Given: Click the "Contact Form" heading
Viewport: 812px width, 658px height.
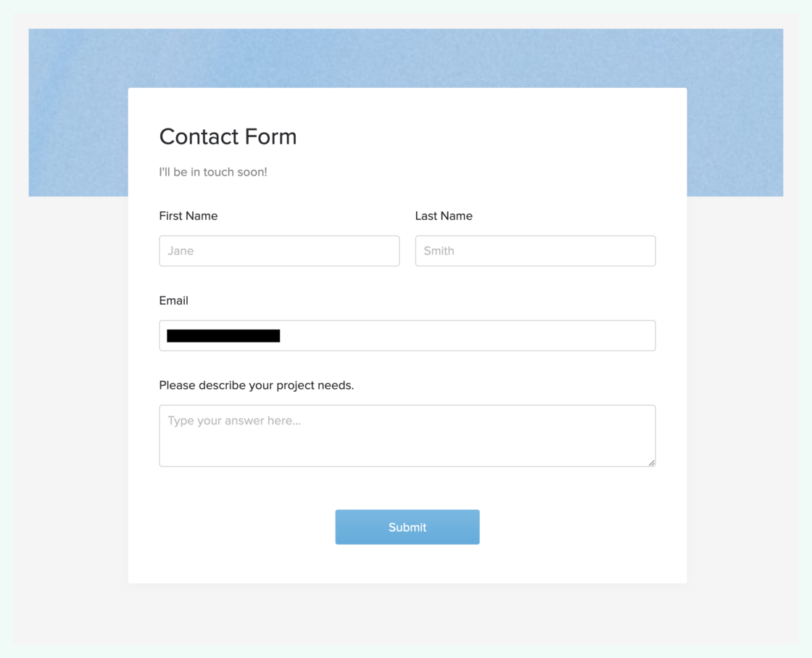Looking at the screenshot, I should (228, 136).
